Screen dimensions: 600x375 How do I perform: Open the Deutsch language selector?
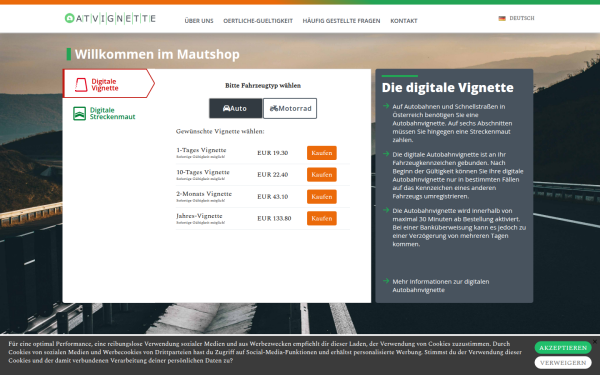[x=517, y=18]
